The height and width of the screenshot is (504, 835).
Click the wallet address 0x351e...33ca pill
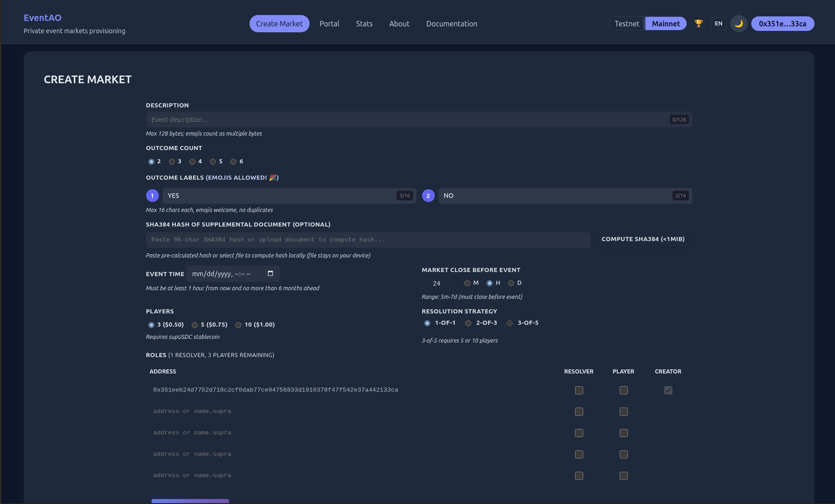click(x=783, y=23)
